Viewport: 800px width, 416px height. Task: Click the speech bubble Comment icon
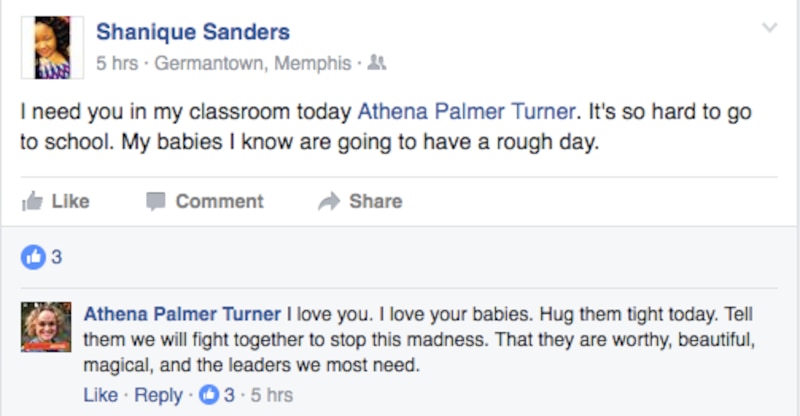(155, 202)
